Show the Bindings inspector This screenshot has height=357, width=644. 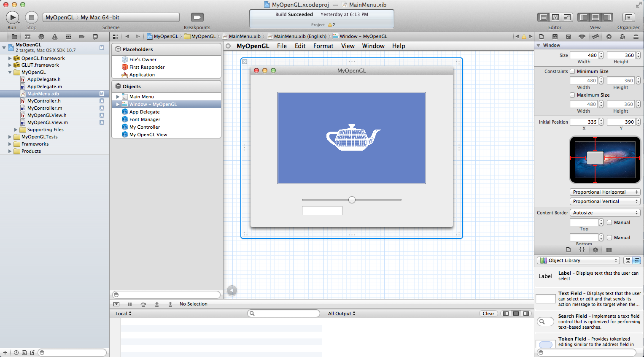coord(622,37)
